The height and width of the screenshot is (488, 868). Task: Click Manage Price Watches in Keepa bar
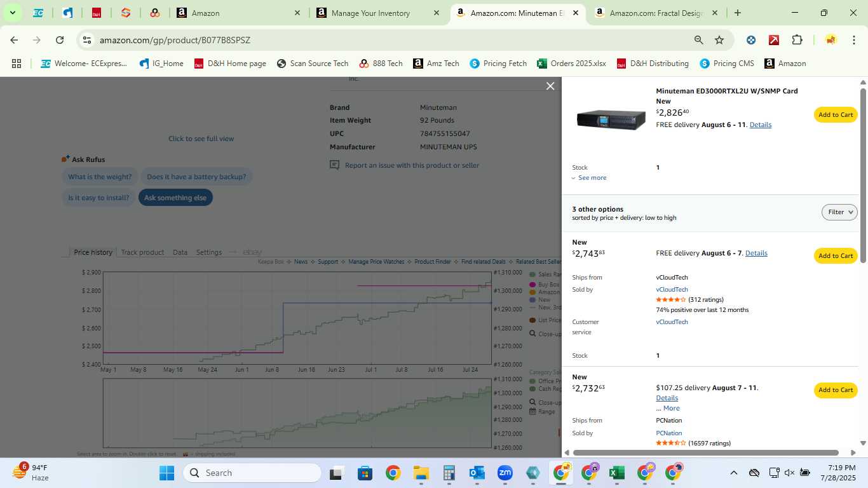pos(376,262)
